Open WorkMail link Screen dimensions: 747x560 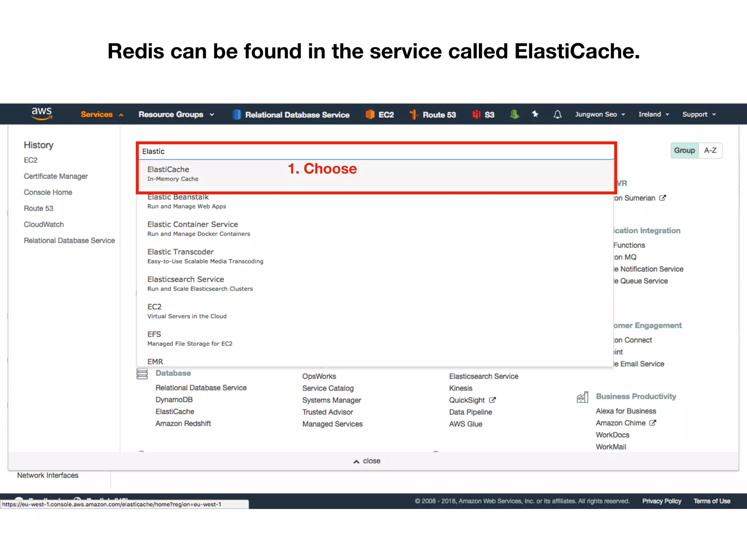[x=611, y=447]
